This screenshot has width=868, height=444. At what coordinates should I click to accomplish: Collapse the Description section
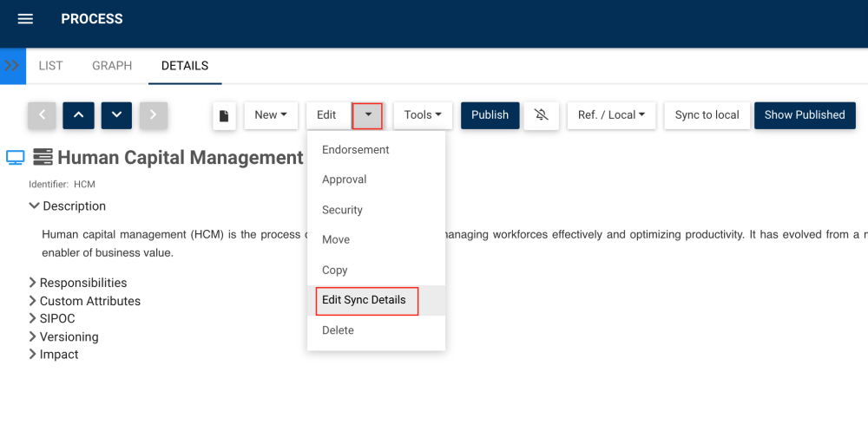click(35, 206)
